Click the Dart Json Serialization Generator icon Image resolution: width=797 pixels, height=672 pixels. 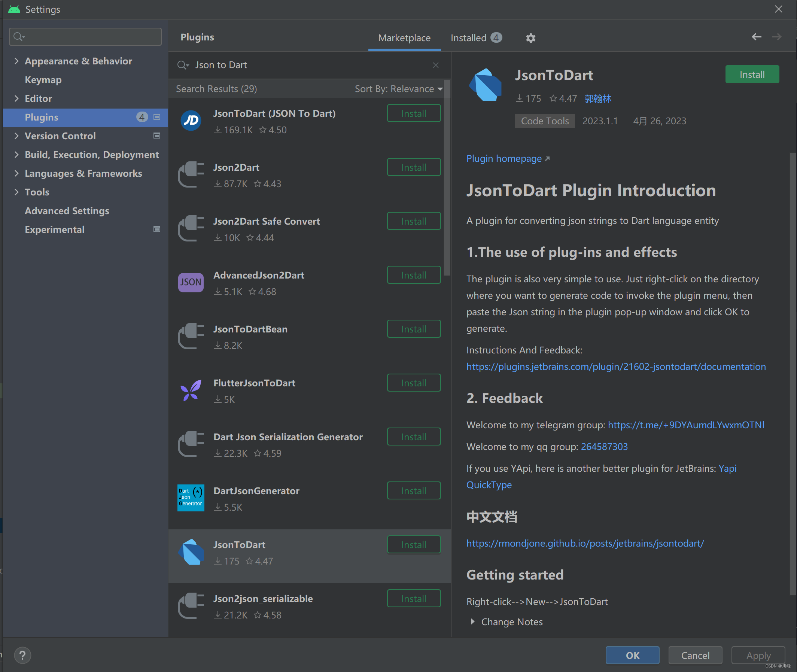tap(191, 444)
